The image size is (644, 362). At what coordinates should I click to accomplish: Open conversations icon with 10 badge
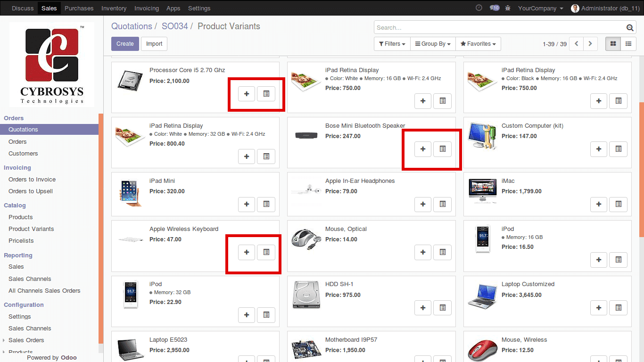(x=495, y=8)
